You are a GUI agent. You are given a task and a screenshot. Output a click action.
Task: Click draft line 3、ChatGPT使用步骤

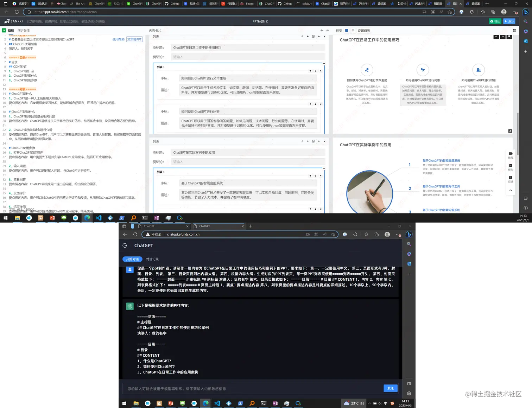pyautogui.click(x=23, y=80)
